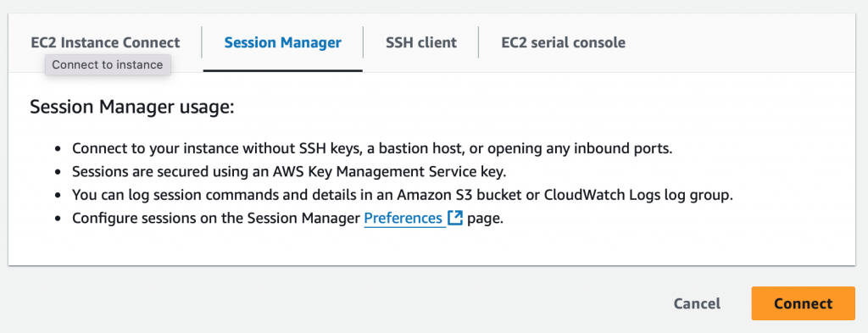Click the divider between SSH client and serial console
Image resolution: width=868 pixels, height=333 pixels.
click(x=478, y=42)
